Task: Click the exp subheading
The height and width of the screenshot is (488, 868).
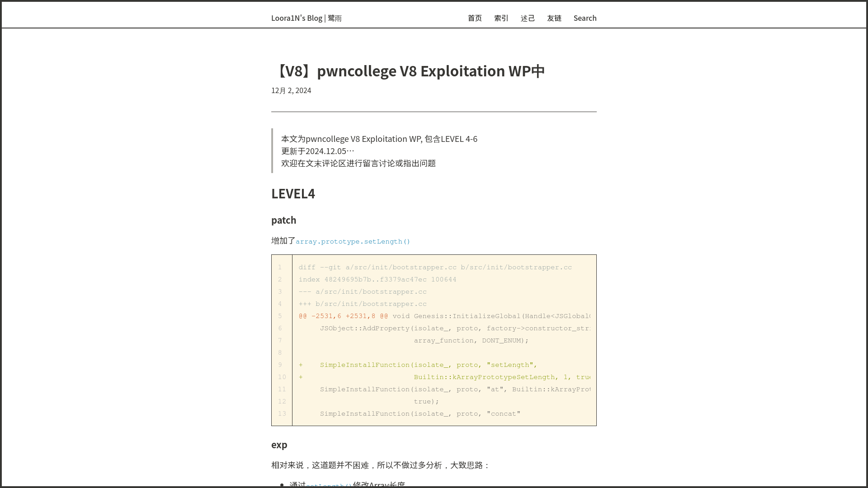Action: tap(279, 445)
